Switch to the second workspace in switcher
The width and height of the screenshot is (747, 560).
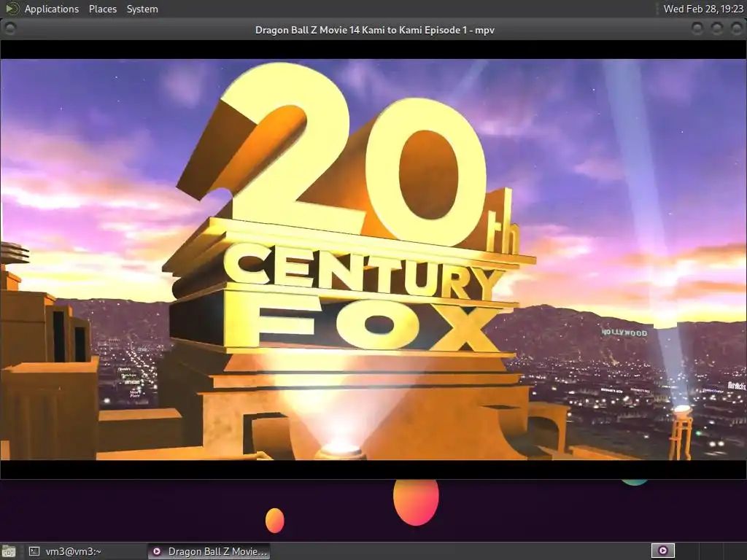point(687,551)
